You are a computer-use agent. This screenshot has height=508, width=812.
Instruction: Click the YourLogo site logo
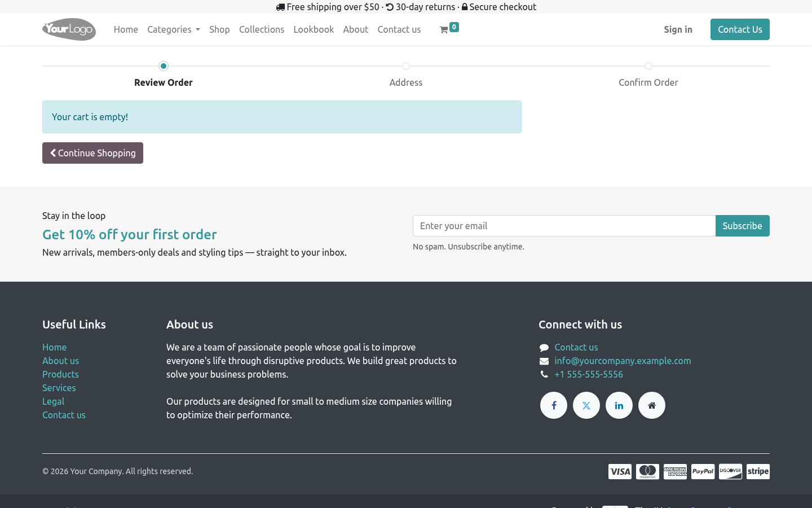(x=69, y=29)
